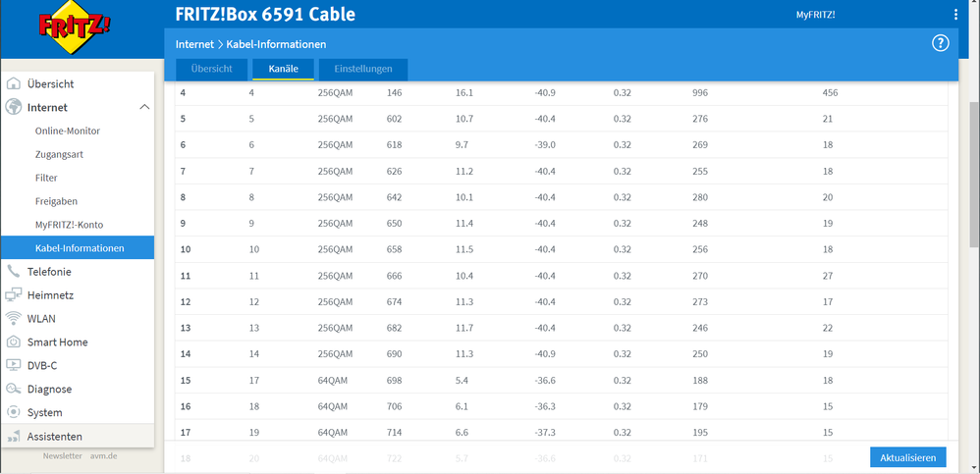980x474 pixels.
Task: Open the avm.de link
Action: point(103,456)
